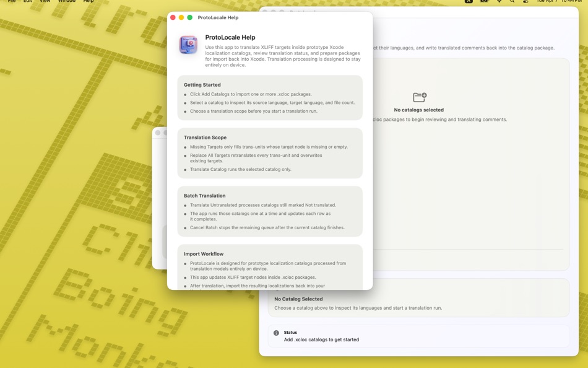
Task: Open the Edit menu
Action: pos(25,2)
